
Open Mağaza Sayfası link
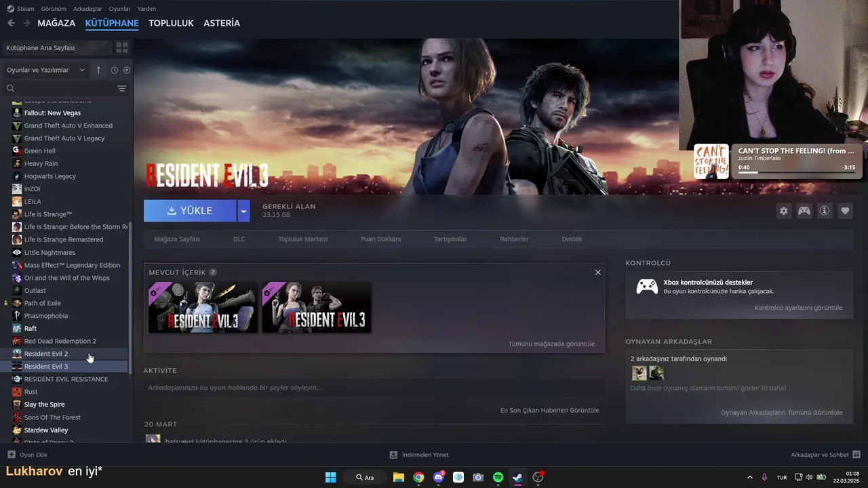coord(177,239)
